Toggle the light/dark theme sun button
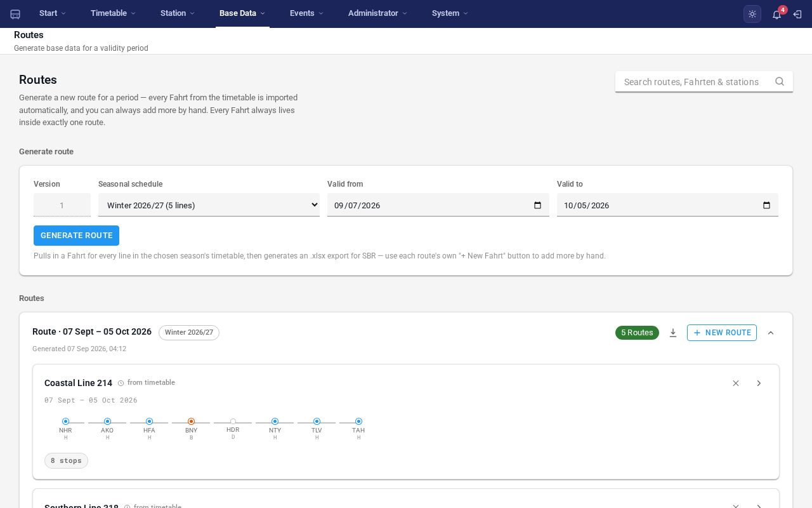The width and height of the screenshot is (812, 508). [x=752, y=14]
